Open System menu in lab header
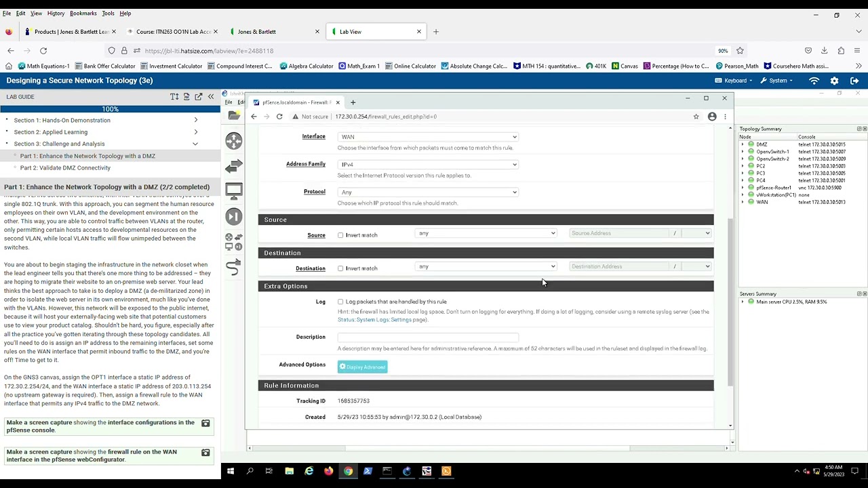Screen dimensions: 868x488 coord(777,81)
